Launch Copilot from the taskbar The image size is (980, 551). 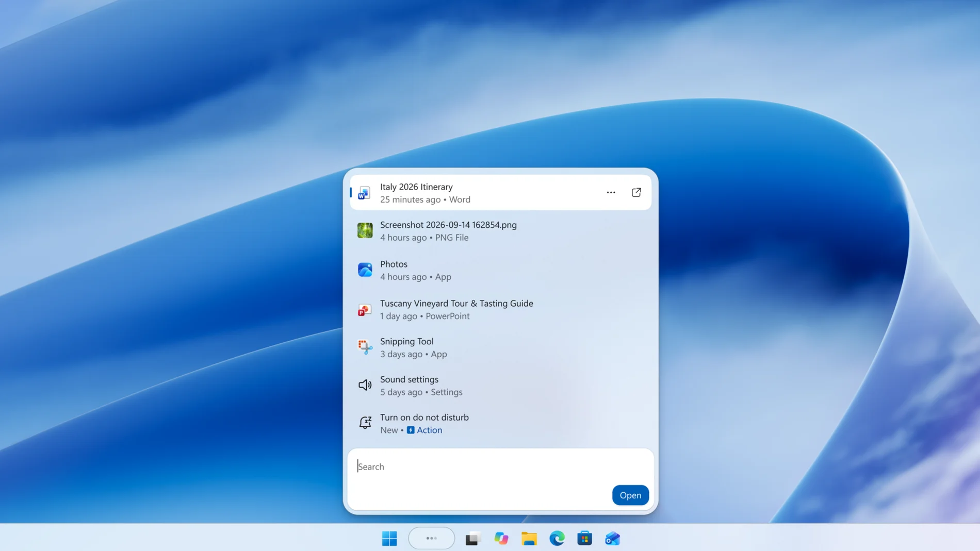(x=501, y=538)
